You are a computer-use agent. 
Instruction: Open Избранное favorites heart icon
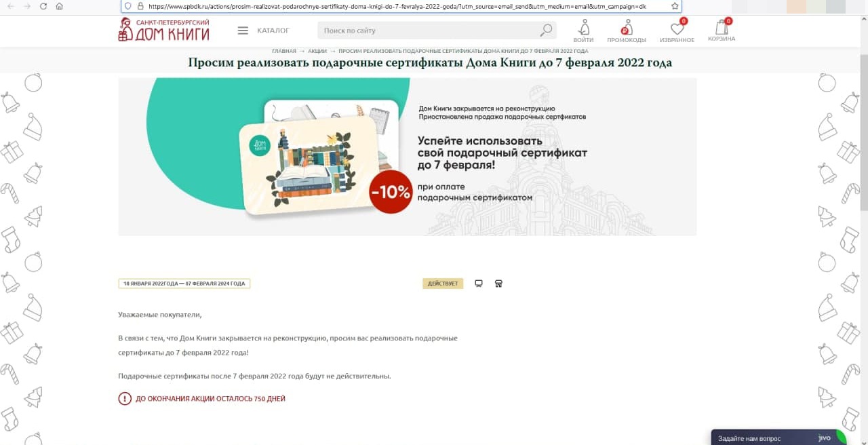click(x=677, y=31)
